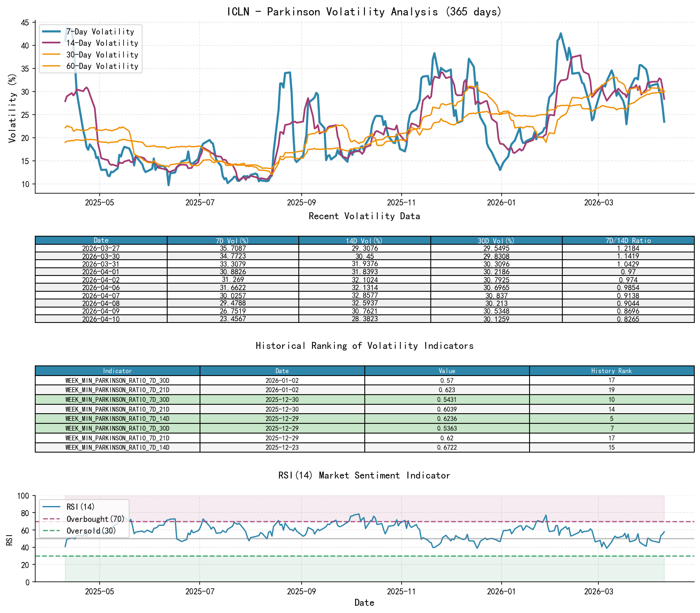The width and height of the screenshot is (700, 613).
Task: Click the date cell 2026-04-10
Action: (x=101, y=319)
